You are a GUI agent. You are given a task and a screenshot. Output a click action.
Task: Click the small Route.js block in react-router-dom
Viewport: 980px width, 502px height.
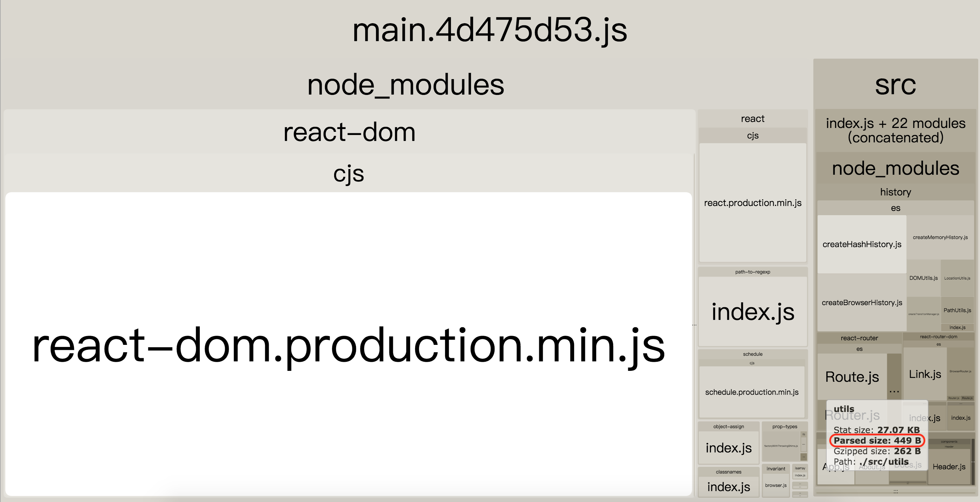[x=967, y=398]
